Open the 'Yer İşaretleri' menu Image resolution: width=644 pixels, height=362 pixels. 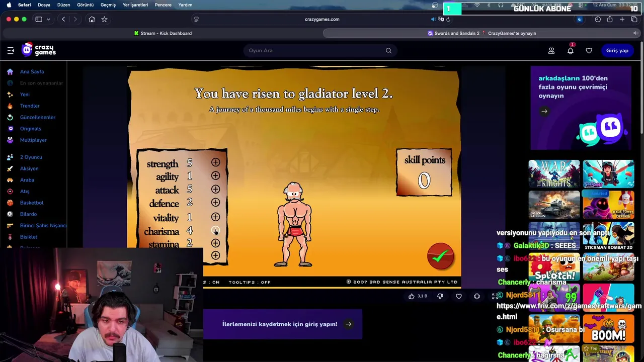(135, 5)
